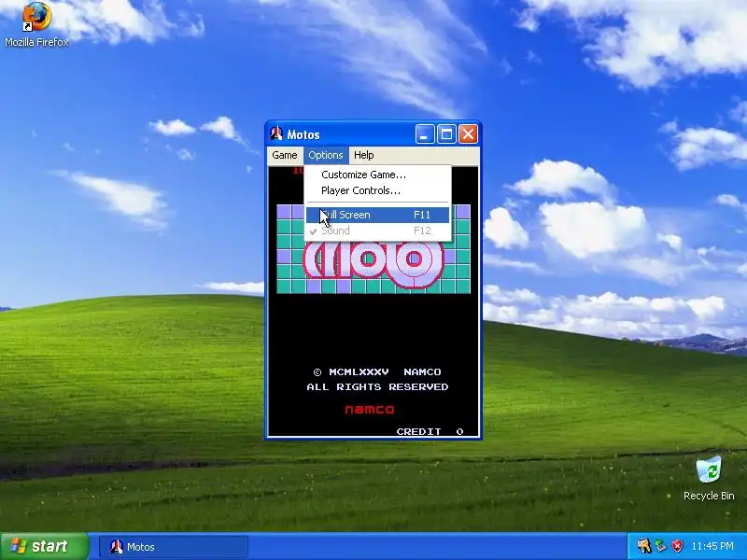Viewport: 747px width, 560px height.
Task: Click the red namco logo text
Action: coord(370,410)
